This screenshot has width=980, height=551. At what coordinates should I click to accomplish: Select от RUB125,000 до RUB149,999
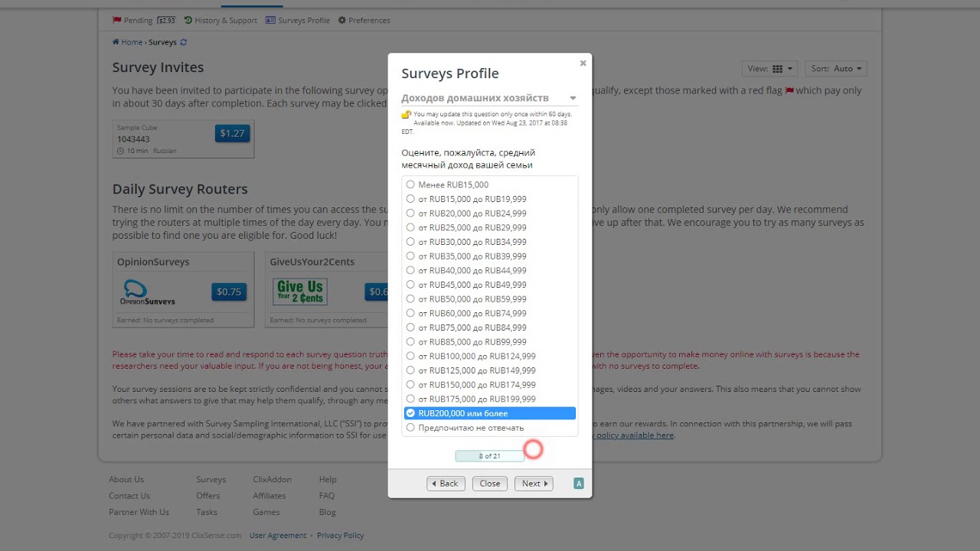click(490, 370)
